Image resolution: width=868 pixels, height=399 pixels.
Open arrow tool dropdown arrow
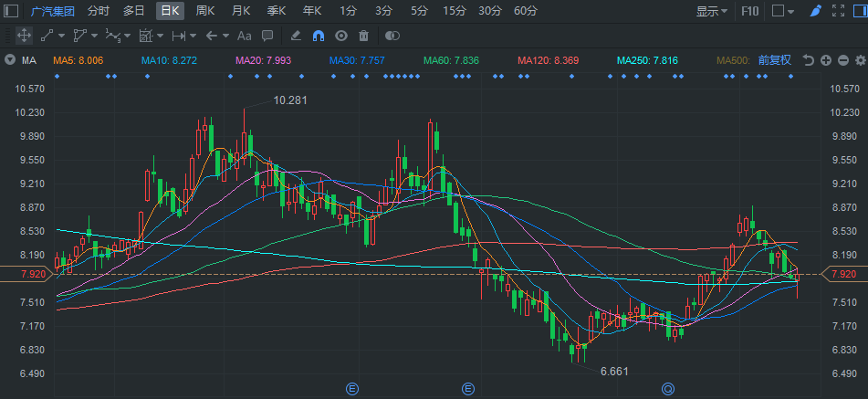coord(225,36)
